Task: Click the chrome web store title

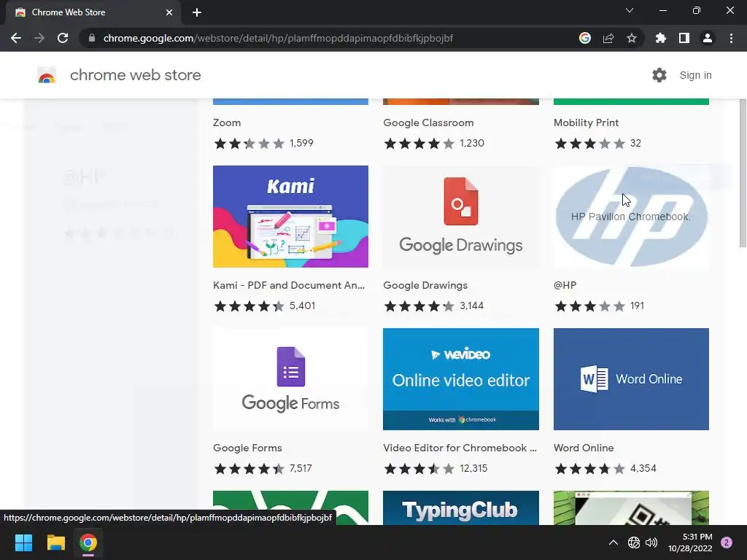Action: 135,75
